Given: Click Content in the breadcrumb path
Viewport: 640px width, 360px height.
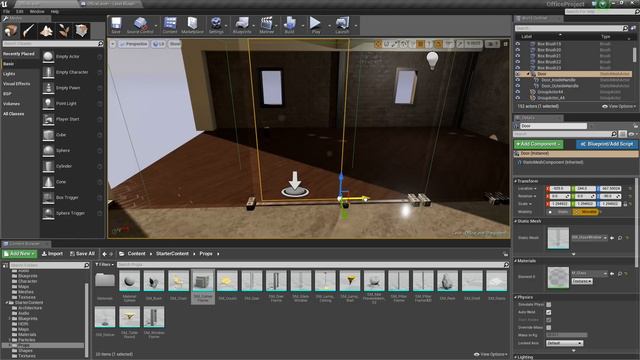Looking at the screenshot, I should tap(136, 254).
